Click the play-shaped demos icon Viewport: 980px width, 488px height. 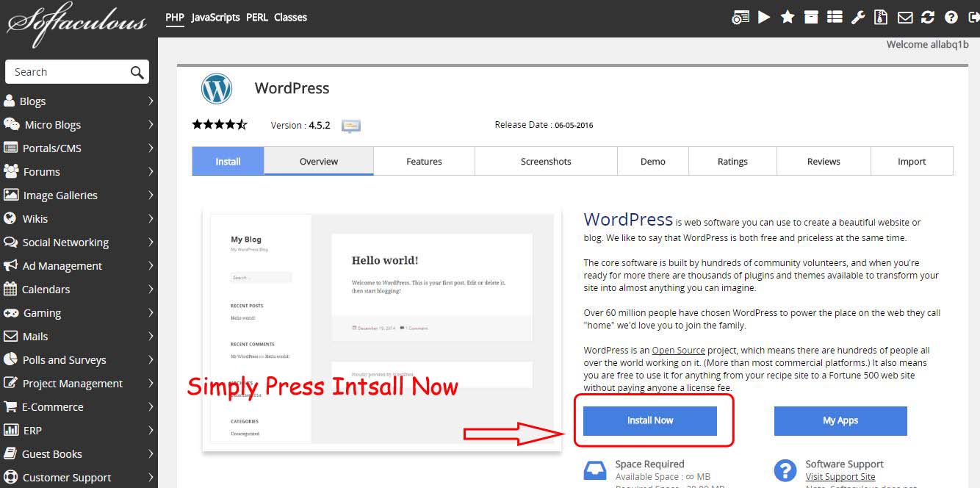[764, 17]
